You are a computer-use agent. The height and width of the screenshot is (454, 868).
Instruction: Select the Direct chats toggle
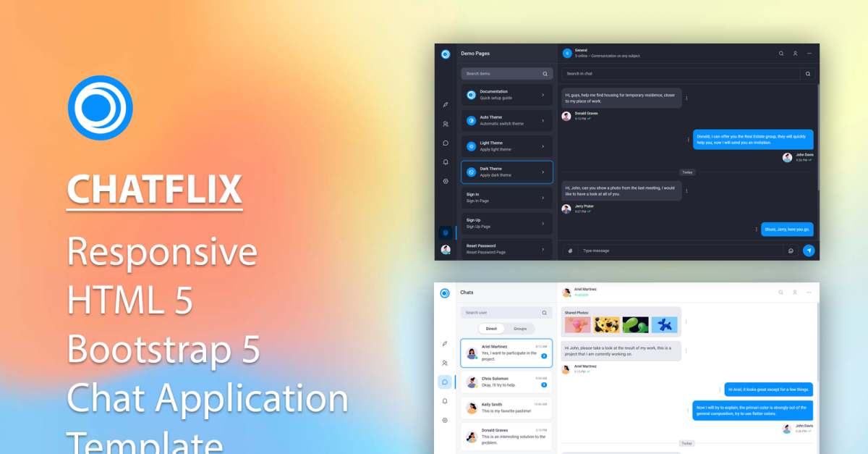pos(491,329)
